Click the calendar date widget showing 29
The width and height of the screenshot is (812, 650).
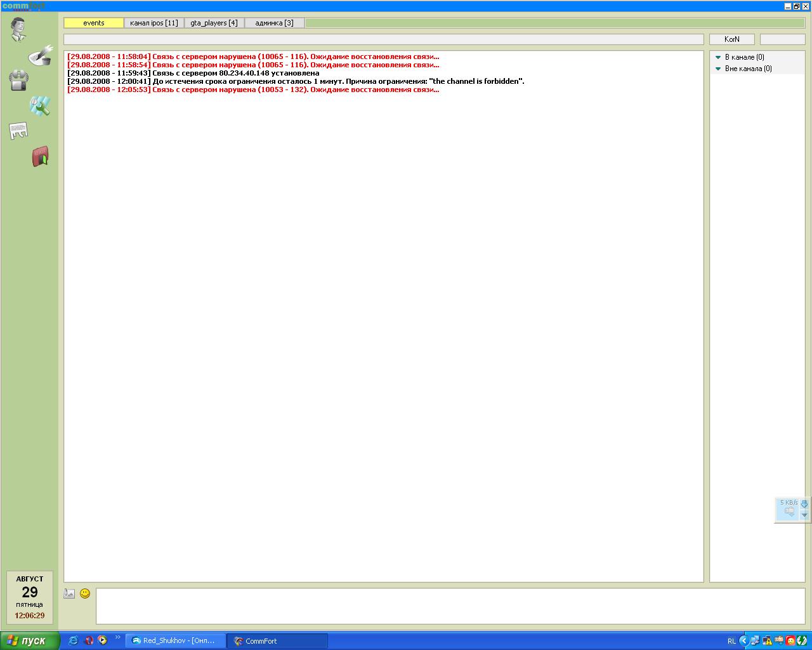click(30, 597)
